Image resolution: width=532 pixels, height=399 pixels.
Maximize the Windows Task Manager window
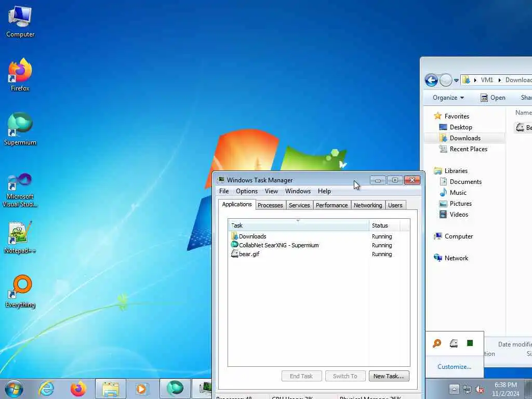tap(395, 180)
